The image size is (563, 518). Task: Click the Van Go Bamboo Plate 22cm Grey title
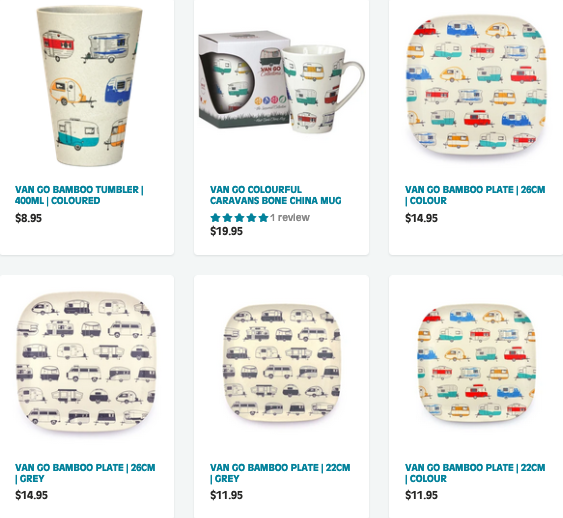[x=280, y=473]
